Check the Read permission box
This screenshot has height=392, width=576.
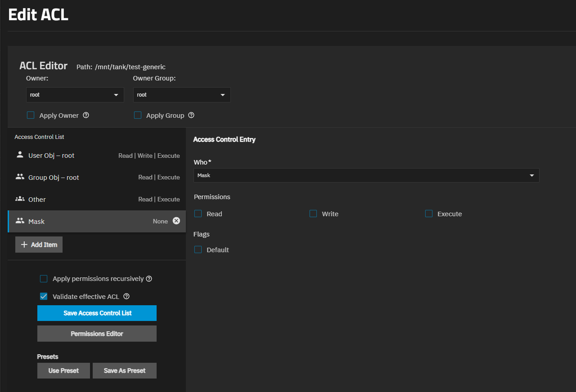[x=198, y=214]
